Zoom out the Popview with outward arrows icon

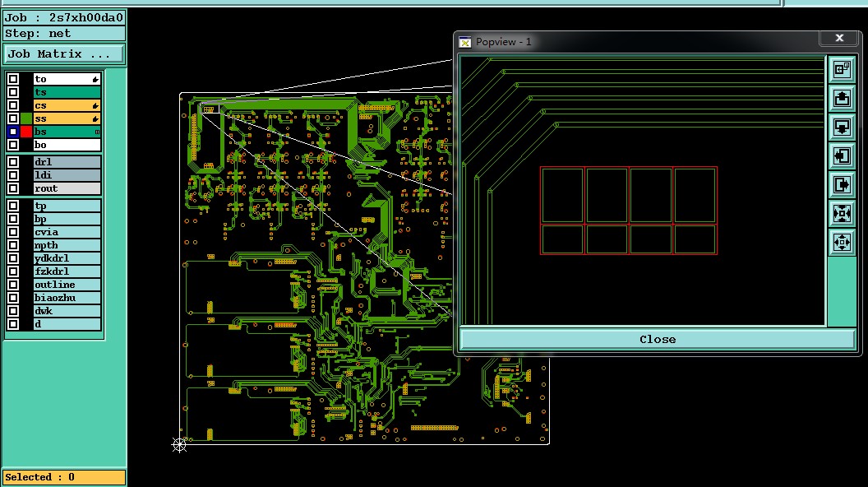click(x=842, y=242)
